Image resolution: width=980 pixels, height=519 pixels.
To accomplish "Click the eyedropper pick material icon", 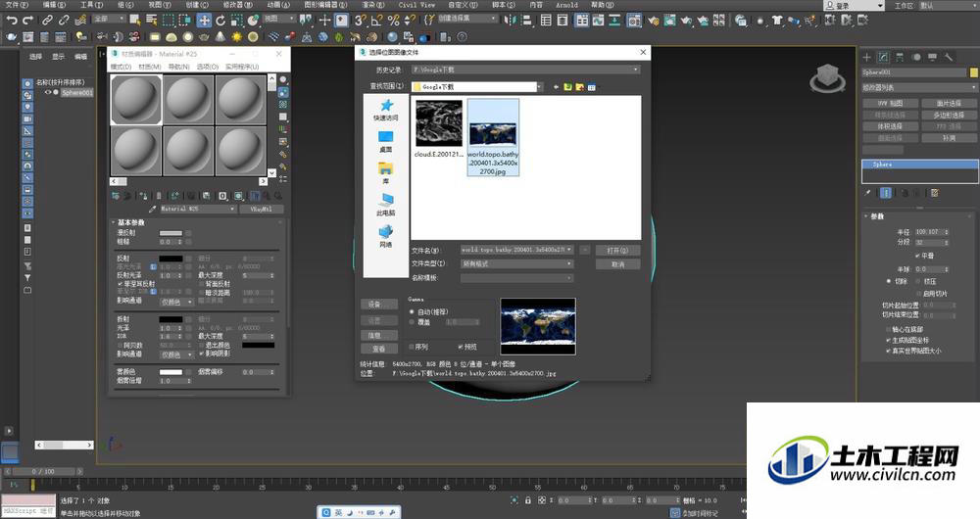I will pos(153,209).
